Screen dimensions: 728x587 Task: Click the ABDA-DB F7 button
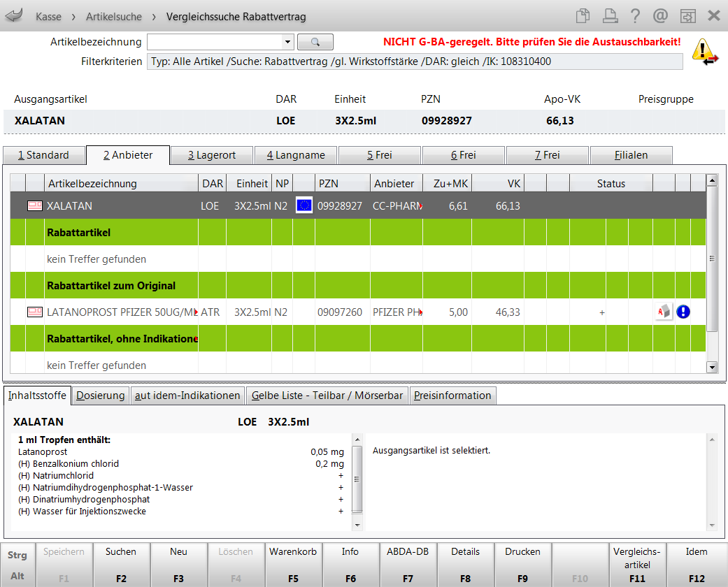pos(408,565)
